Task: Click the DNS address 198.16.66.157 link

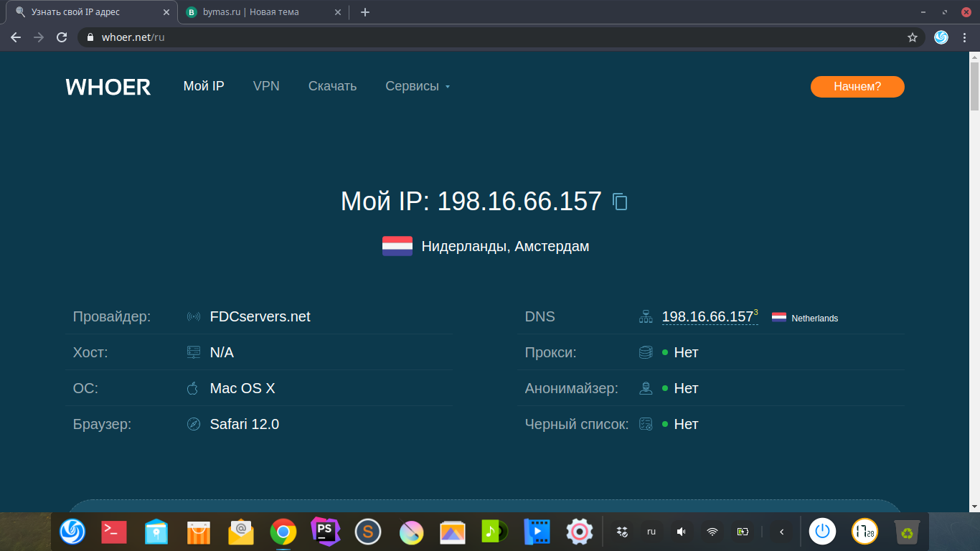Action: coord(707,316)
